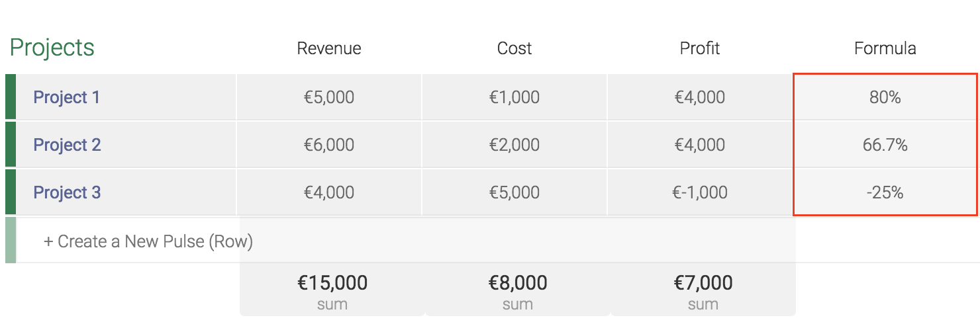980x332 pixels.
Task: Open the €7,000 profit sum summary
Action: [x=703, y=290]
